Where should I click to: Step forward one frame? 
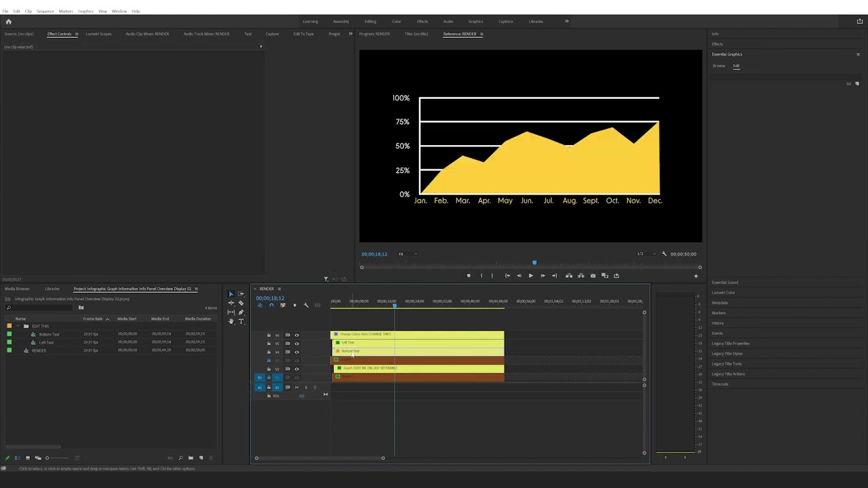(x=542, y=276)
